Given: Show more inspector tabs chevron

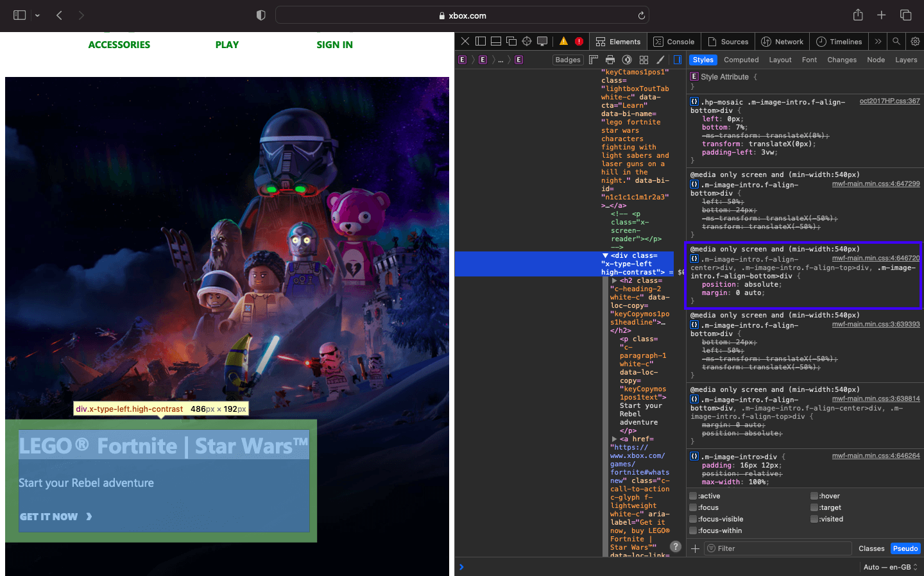Looking at the screenshot, I should pos(878,42).
